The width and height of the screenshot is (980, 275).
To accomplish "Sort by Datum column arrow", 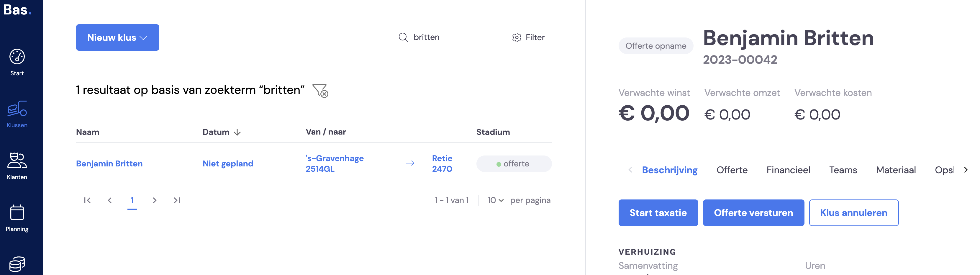I will tap(237, 132).
